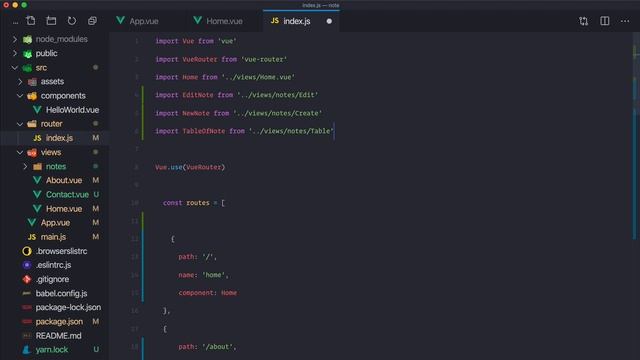The height and width of the screenshot is (360, 640).
Task: Click the git icon beside .gitignore
Action: (27, 280)
